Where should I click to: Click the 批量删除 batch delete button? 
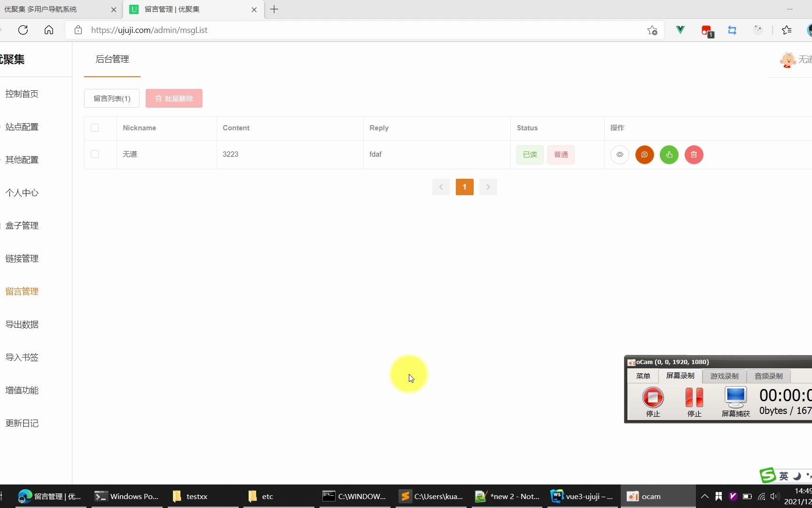[174, 98]
